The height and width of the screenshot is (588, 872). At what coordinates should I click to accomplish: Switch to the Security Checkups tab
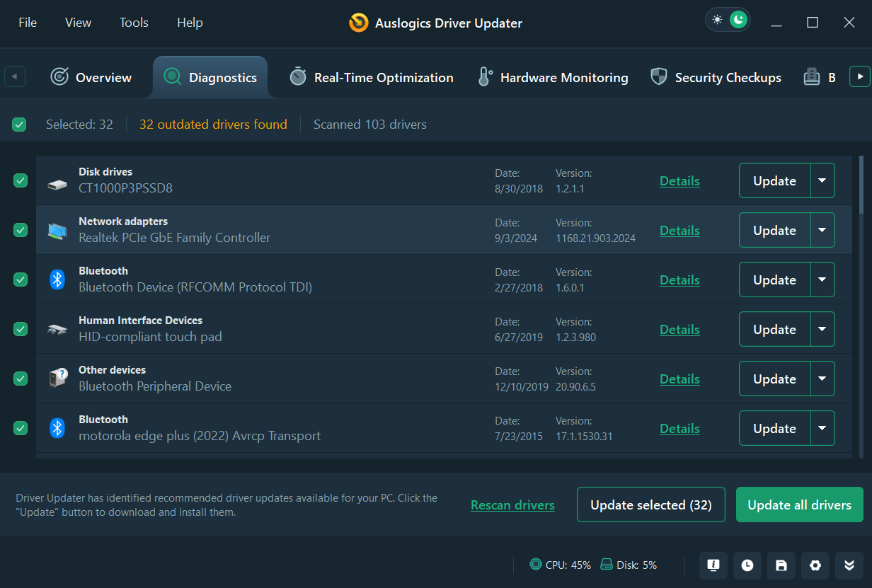pyautogui.click(x=716, y=77)
